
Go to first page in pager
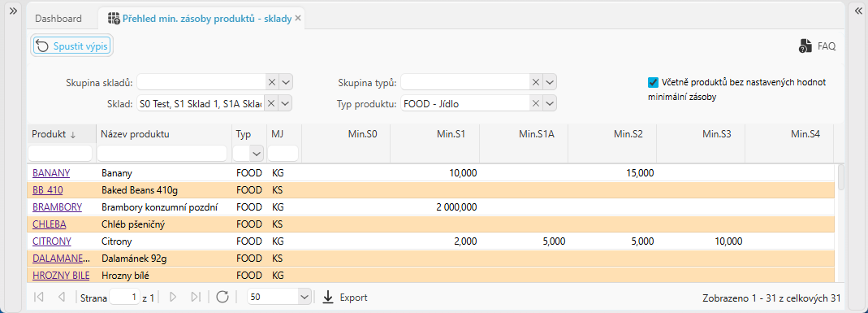click(39, 298)
